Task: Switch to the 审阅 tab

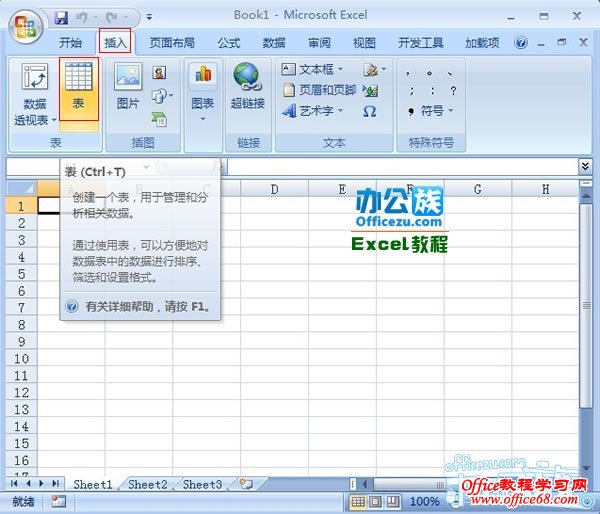Action: point(319,43)
